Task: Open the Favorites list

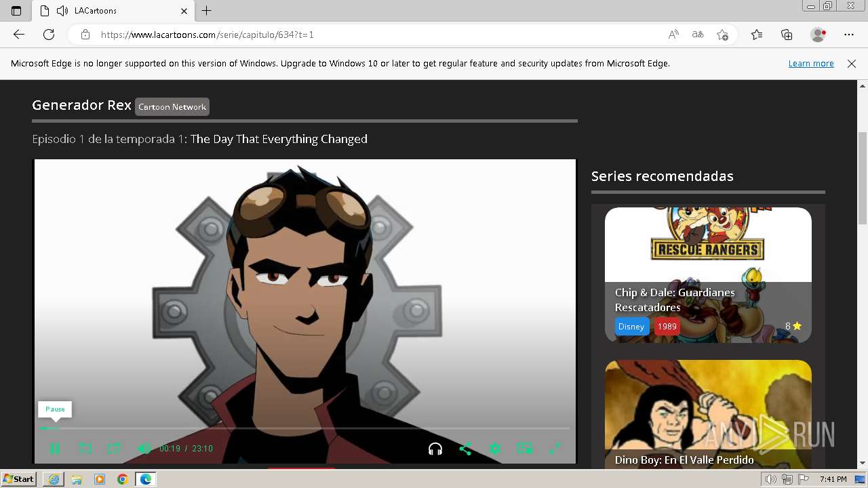Action: [757, 35]
